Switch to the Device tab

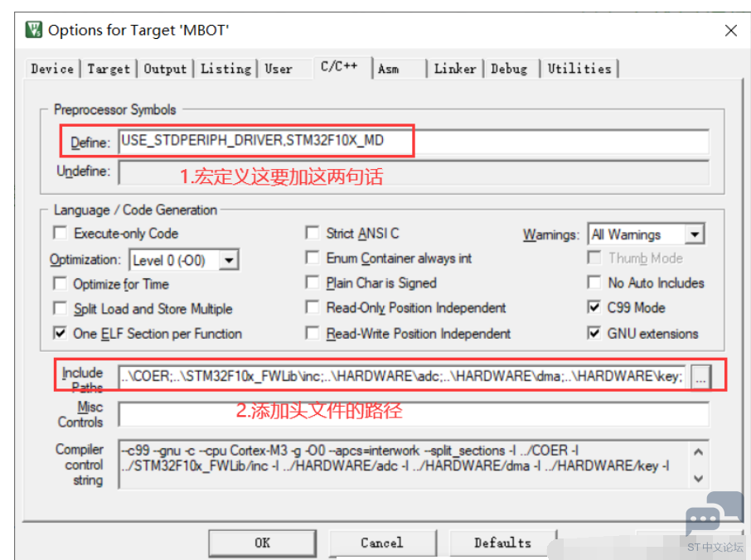pyautogui.click(x=52, y=69)
